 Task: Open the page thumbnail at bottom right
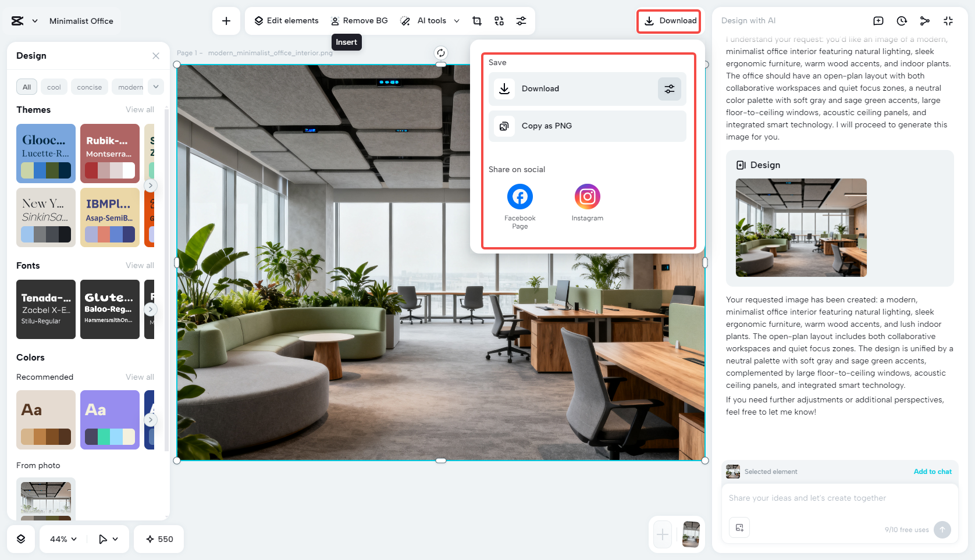[691, 534]
